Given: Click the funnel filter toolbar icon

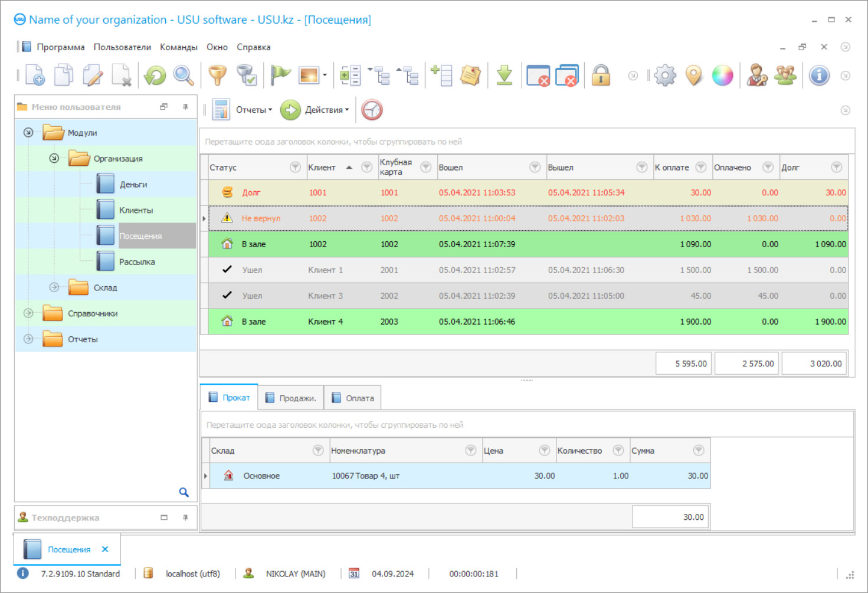Looking at the screenshot, I should click(x=217, y=76).
